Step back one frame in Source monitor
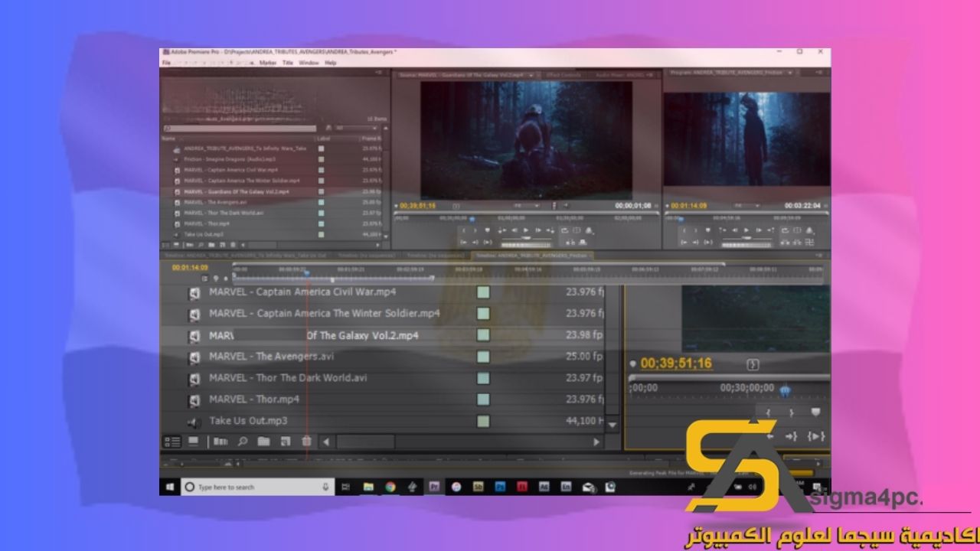Image resolution: width=980 pixels, height=551 pixels. [515, 230]
